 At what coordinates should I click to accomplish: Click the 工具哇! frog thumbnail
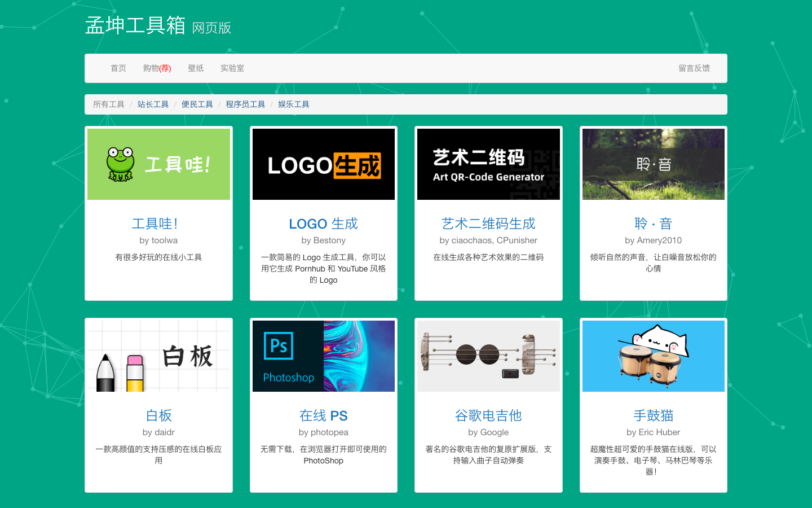point(158,164)
